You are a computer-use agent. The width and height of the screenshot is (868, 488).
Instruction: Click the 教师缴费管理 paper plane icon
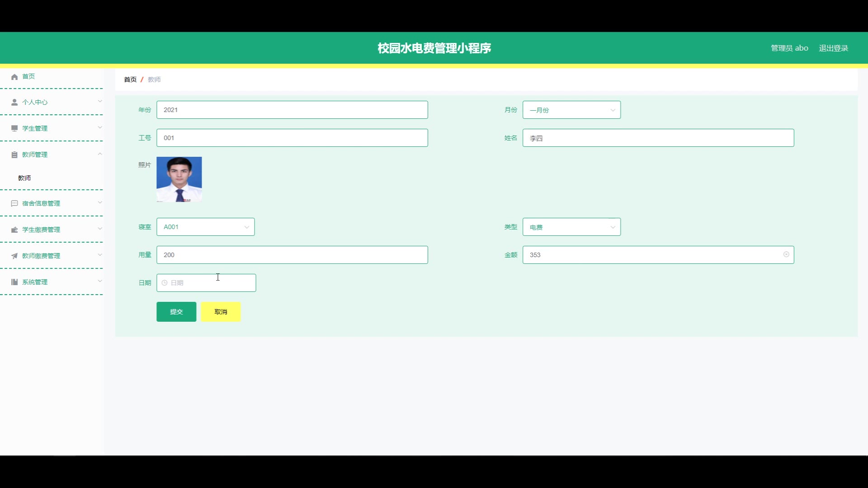pos(14,256)
